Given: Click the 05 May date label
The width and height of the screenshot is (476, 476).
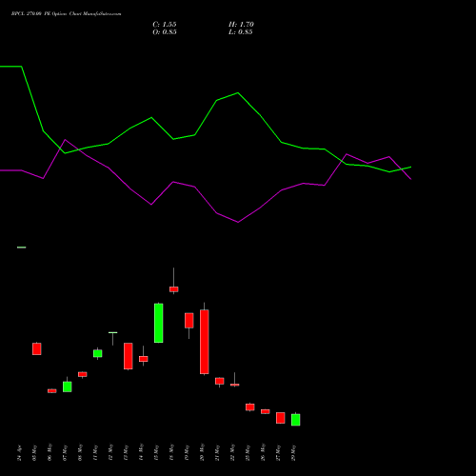Looking at the screenshot, I should pyautogui.click(x=35, y=453).
